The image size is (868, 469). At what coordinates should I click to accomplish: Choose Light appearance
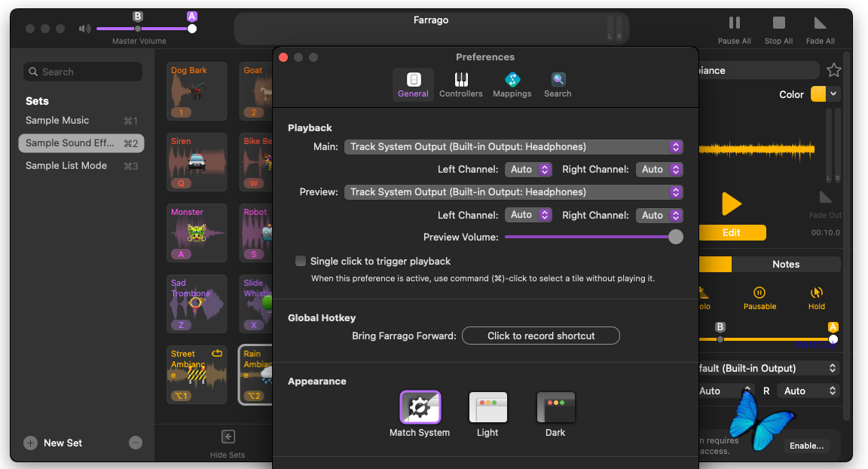pos(487,407)
